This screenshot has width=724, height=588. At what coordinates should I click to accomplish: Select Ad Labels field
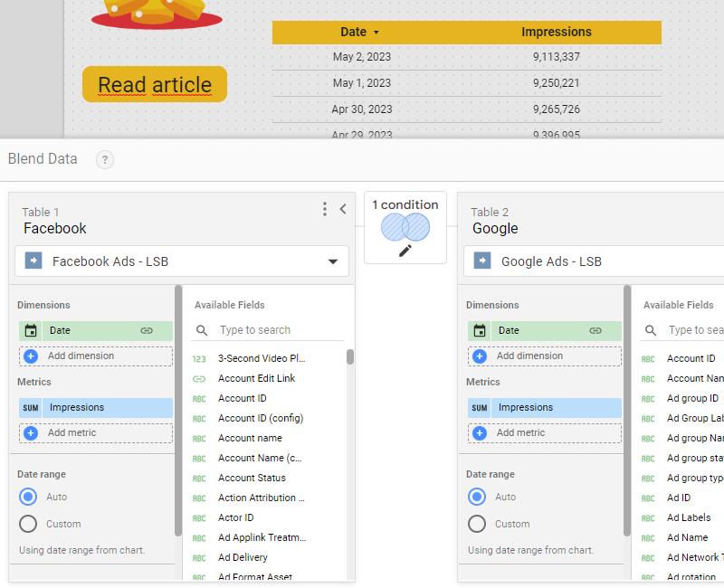coord(689,517)
